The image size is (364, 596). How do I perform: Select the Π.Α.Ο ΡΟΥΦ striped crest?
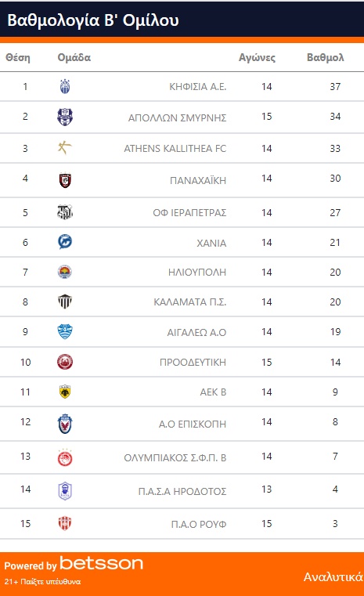(65, 523)
